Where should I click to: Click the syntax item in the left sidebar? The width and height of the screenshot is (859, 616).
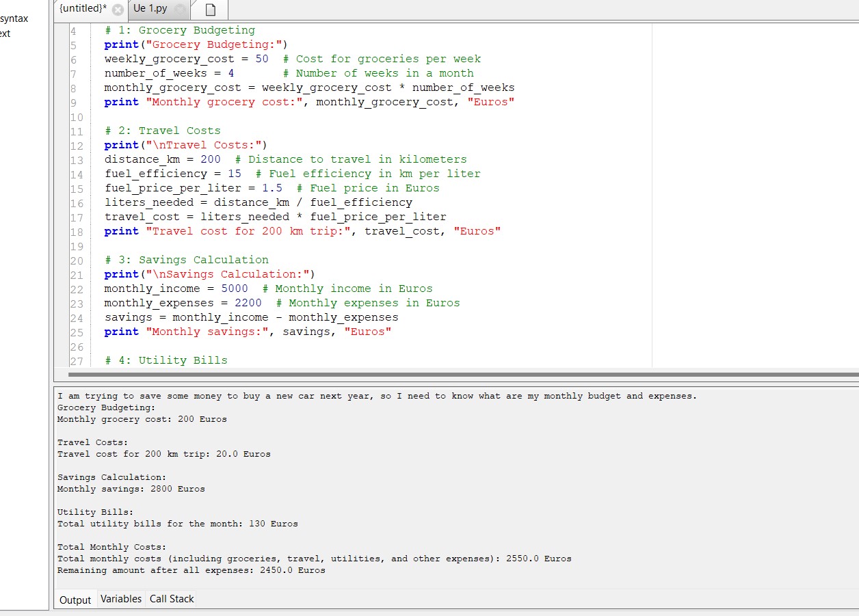click(15, 18)
